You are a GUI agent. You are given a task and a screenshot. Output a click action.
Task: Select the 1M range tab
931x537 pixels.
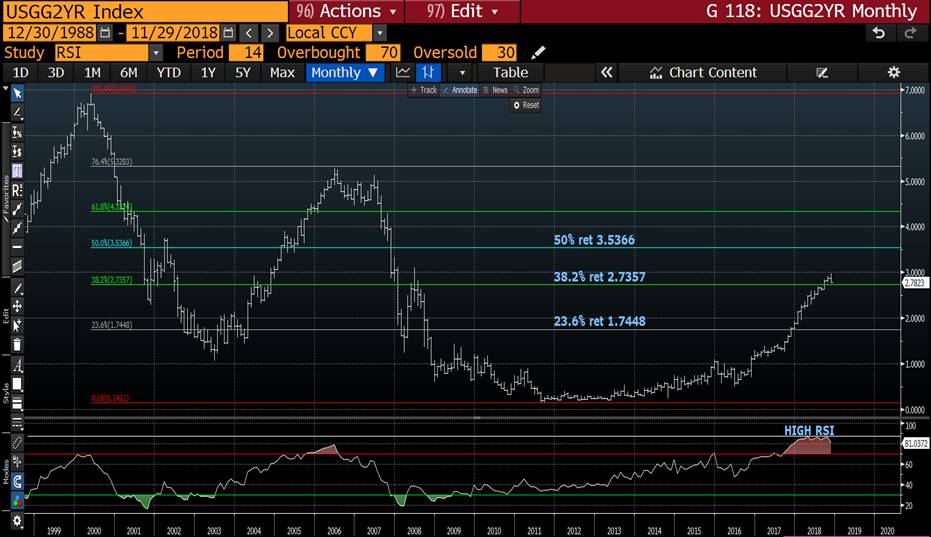coord(92,72)
